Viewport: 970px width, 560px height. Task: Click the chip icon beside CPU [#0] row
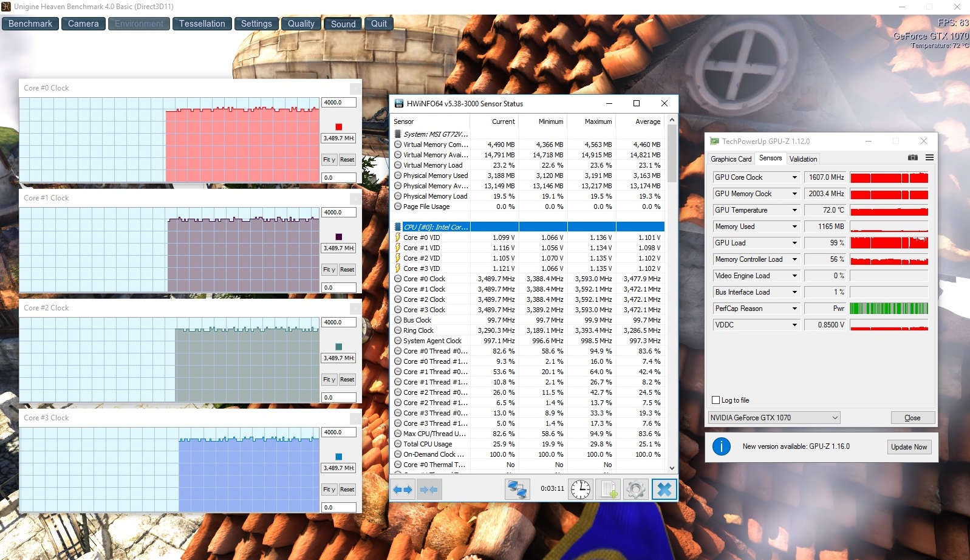[x=398, y=227]
